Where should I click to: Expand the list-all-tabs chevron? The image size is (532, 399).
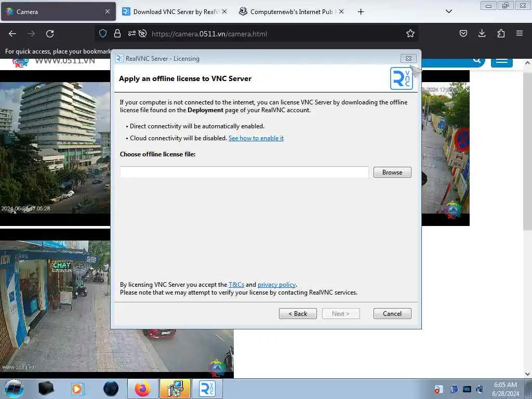click(x=448, y=11)
